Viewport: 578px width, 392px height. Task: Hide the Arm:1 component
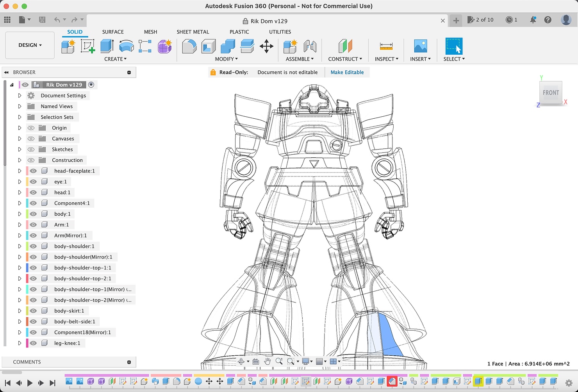click(x=33, y=225)
